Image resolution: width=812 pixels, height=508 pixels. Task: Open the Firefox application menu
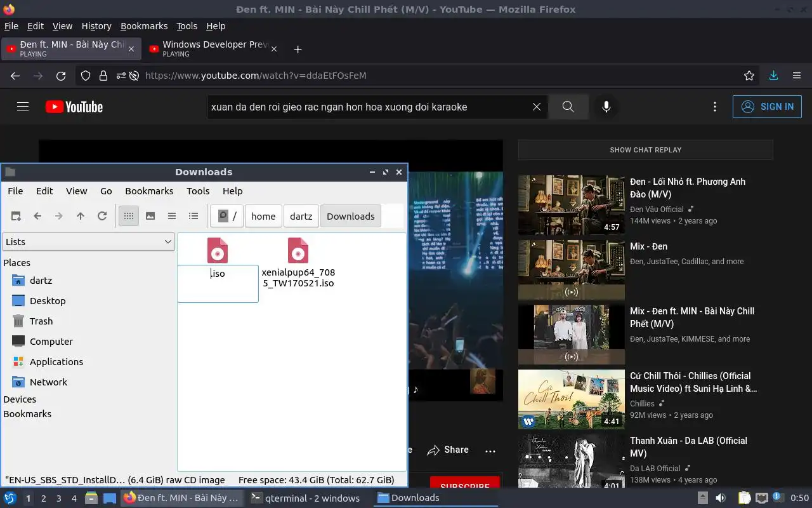(x=797, y=76)
